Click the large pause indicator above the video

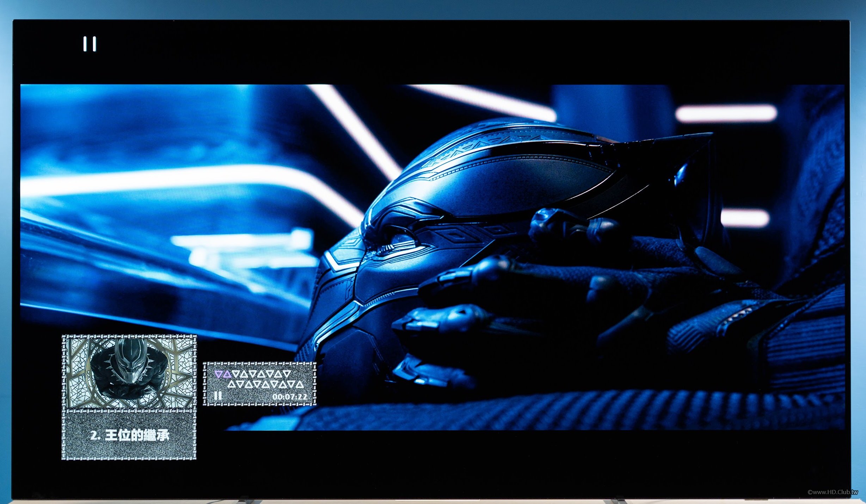point(90,44)
